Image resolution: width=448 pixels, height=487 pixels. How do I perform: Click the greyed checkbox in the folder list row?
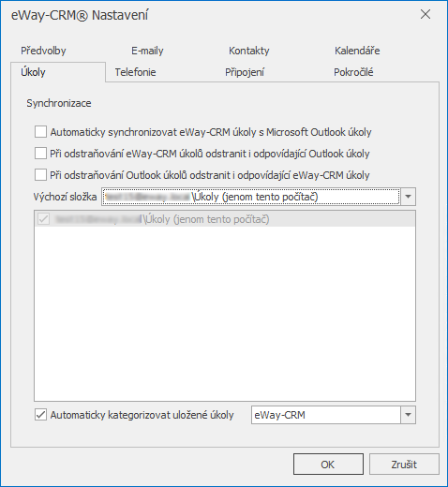tap(43, 219)
